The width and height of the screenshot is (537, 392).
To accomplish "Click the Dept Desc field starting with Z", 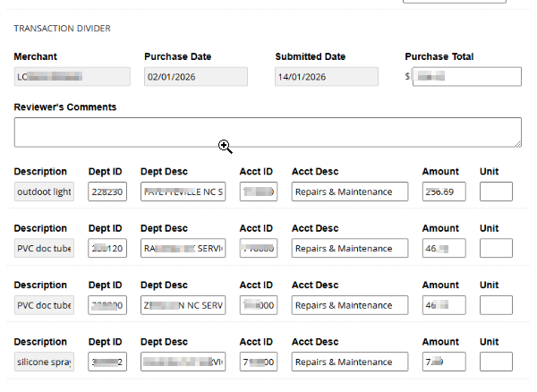I will click(x=183, y=305).
